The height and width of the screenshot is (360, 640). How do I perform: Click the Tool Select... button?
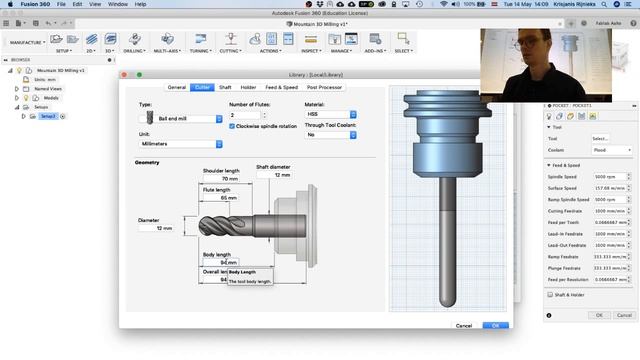click(600, 139)
